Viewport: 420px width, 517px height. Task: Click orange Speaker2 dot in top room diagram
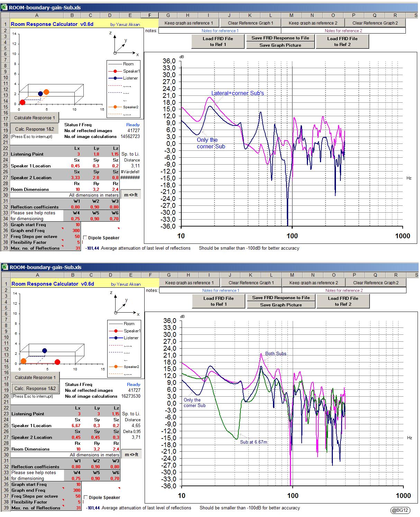pos(46,92)
